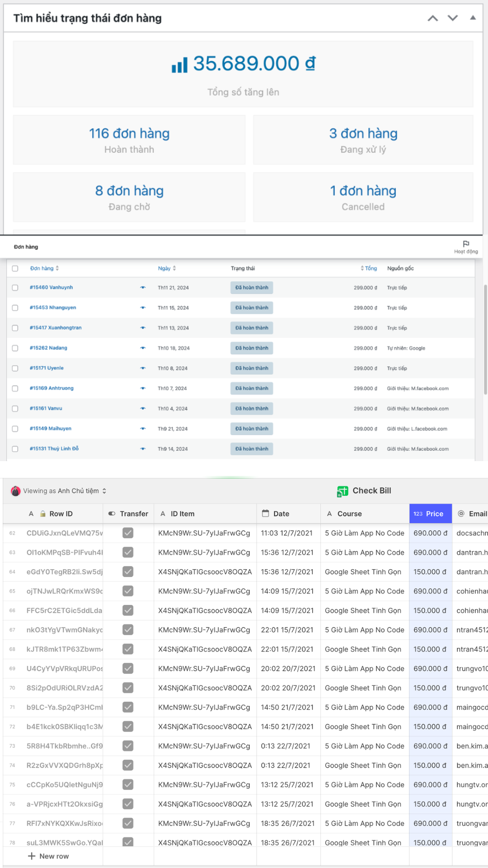Click the 35.689.000 ₫ total revenue figure

click(254, 64)
